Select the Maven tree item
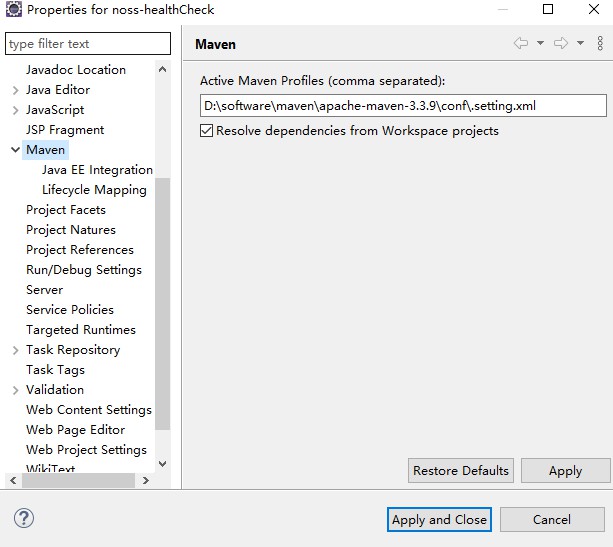613x547 pixels. tap(45, 150)
